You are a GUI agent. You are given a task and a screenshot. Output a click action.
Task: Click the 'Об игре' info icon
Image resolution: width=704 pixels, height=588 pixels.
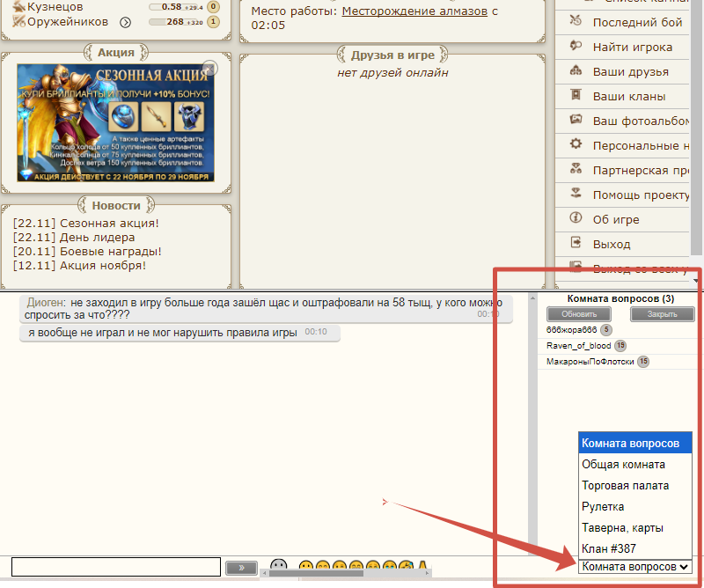(x=576, y=218)
